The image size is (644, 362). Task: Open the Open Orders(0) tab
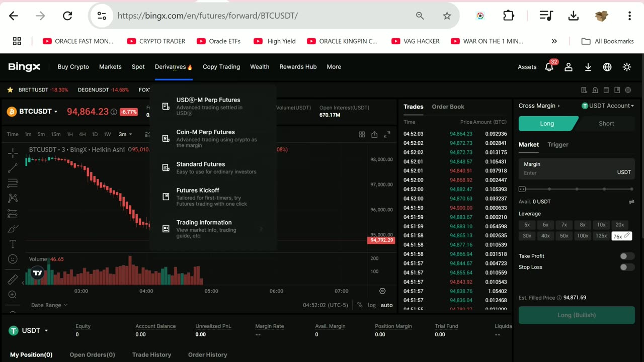pyautogui.click(x=92, y=354)
